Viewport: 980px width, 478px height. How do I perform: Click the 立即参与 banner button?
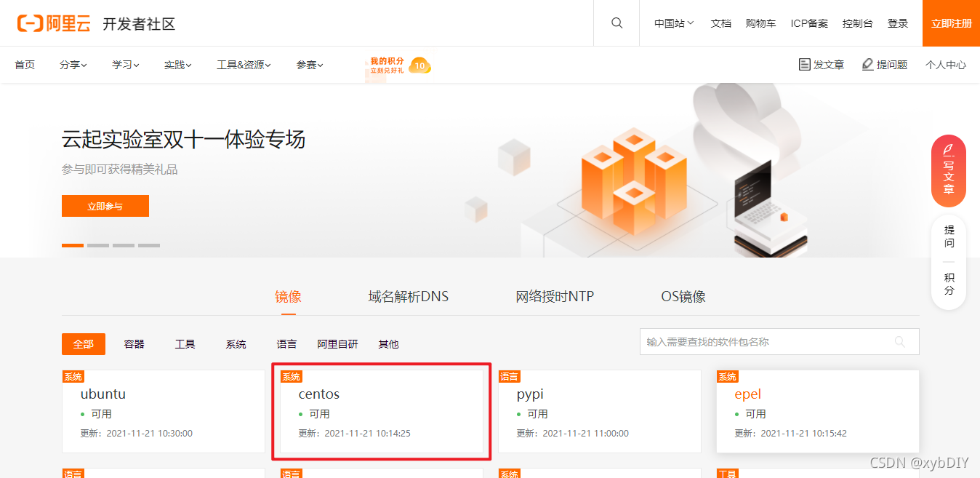105,206
